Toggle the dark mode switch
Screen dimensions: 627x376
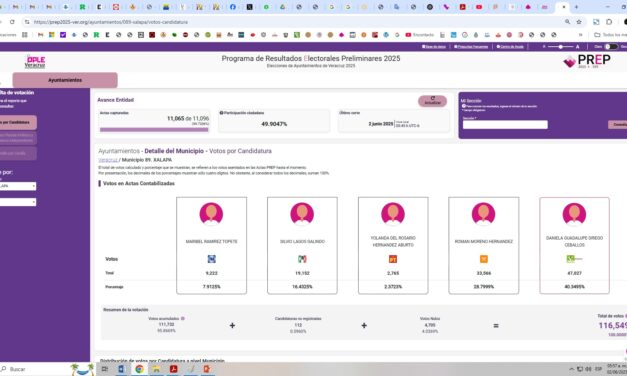coord(610,47)
